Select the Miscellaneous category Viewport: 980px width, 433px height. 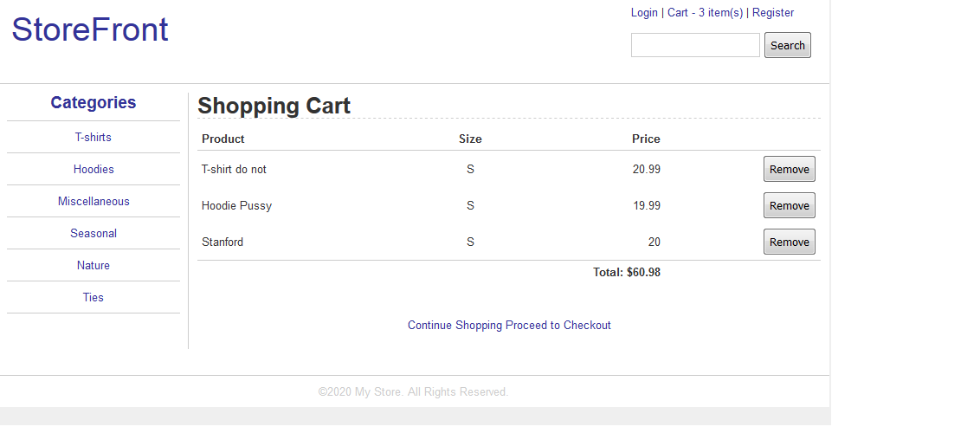click(x=93, y=201)
